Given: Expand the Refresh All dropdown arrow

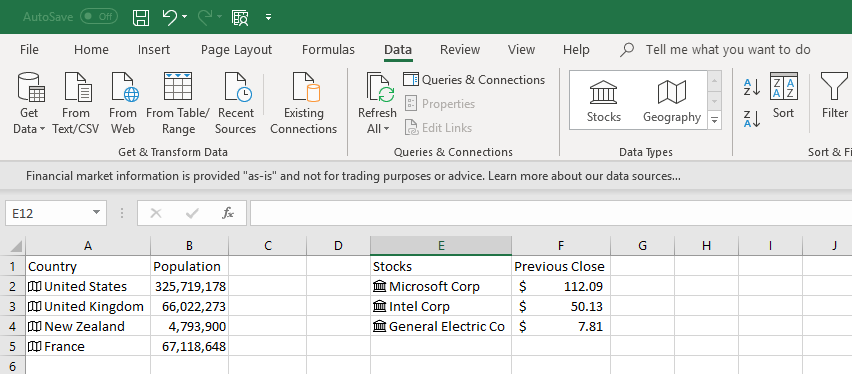Looking at the screenshot, I should point(387,129).
